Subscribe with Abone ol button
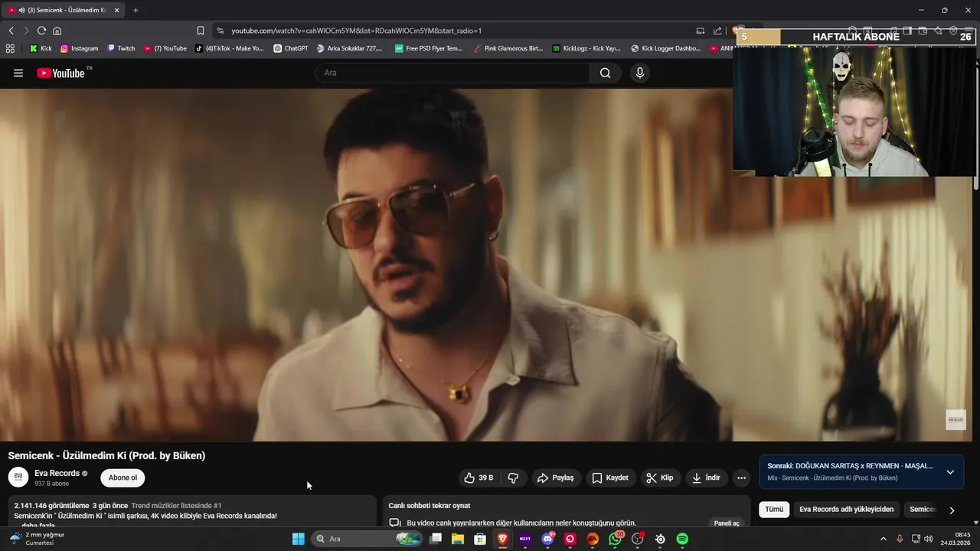Image resolution: width=980 pixels, height=551 pixels. (122, 478)
